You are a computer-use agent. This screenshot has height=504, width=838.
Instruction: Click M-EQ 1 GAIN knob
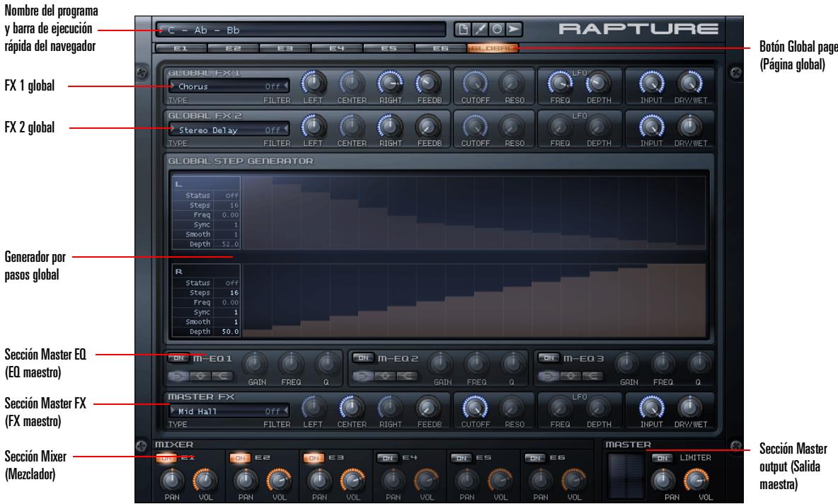click(256, 364)
